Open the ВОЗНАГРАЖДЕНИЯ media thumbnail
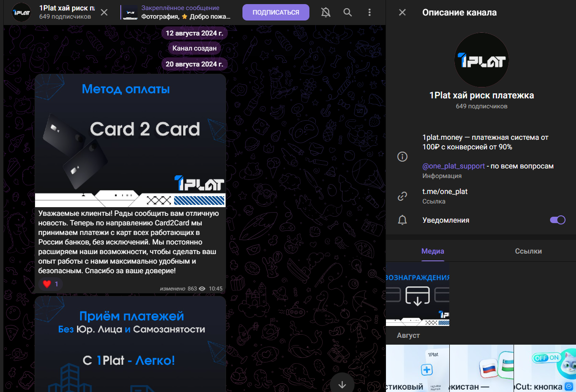 coord(417,294)
